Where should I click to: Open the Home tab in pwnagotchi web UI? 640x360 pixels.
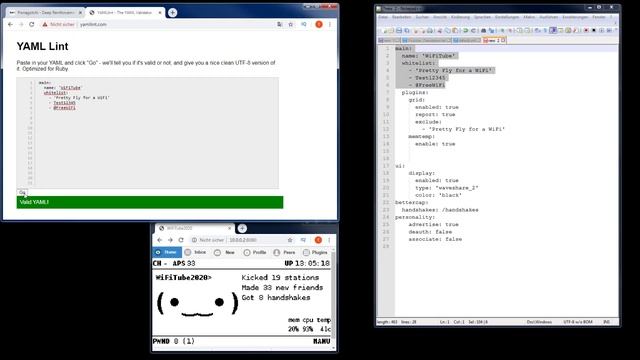(x=167, y=252)
